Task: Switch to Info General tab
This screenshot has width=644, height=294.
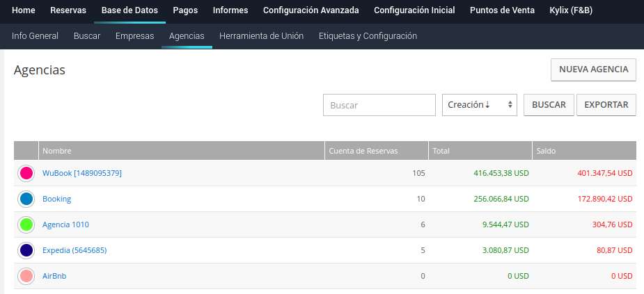Action: 35,36
